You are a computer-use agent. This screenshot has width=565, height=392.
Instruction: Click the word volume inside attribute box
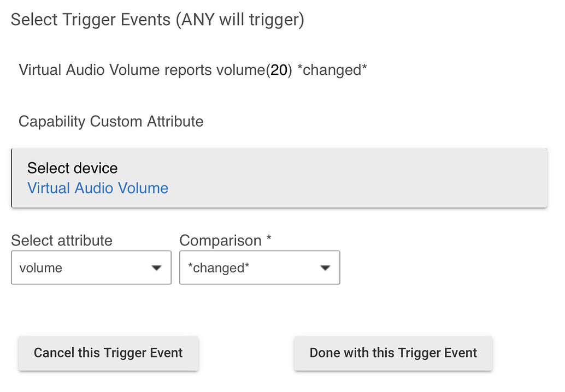coord(41,268)
